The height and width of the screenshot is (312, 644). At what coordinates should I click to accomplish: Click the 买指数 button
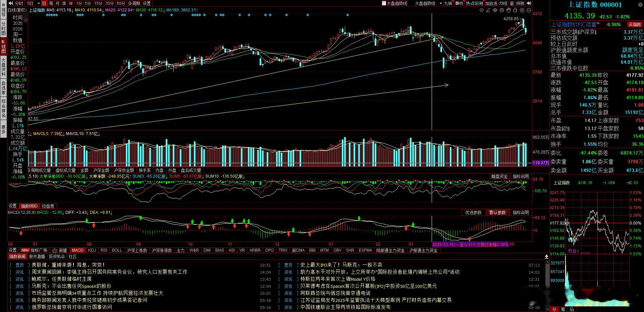pyautogui.click(x=635, y=24)
